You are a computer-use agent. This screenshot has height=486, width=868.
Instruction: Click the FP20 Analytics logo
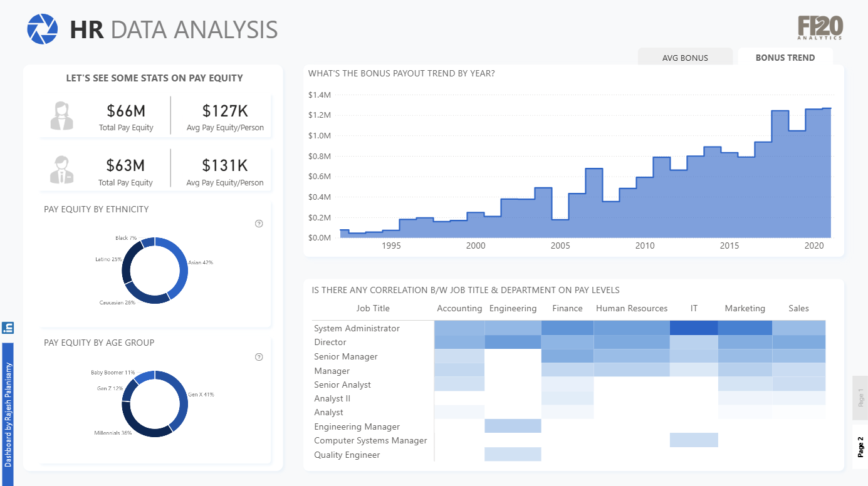tap(820, 28)
